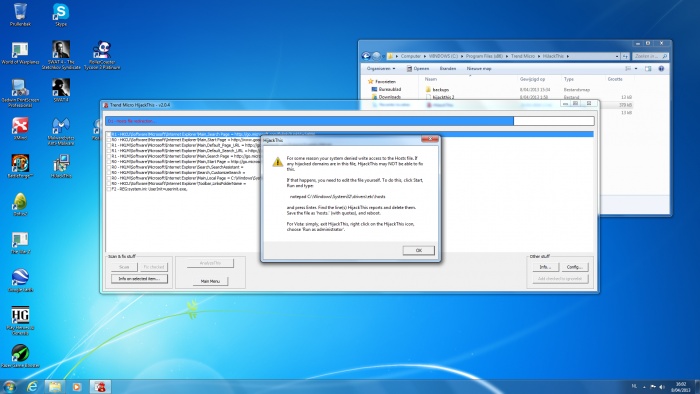Check the HKCU Toolbar,LinksFolderName entry
This screenshot has width=700, height=394.
coord(108,183)
